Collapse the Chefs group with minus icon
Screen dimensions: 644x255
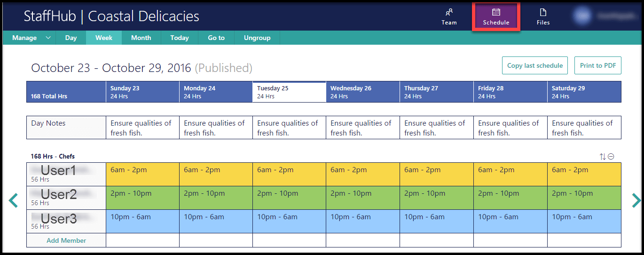coord(611,157)
